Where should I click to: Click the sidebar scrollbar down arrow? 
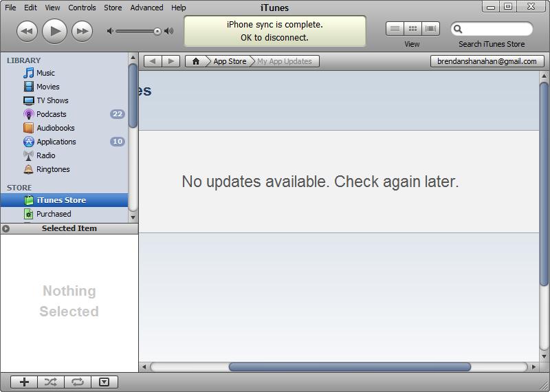point(133,217)
